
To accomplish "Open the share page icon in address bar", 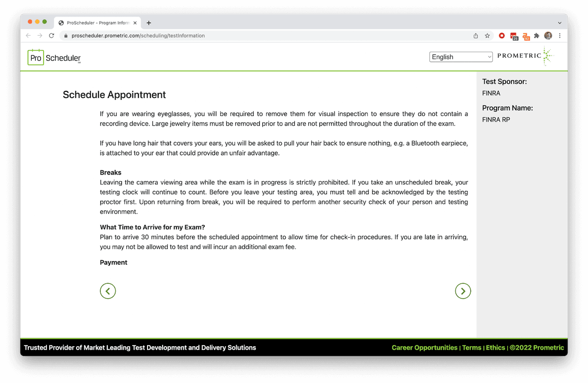I will click(475, 36).
